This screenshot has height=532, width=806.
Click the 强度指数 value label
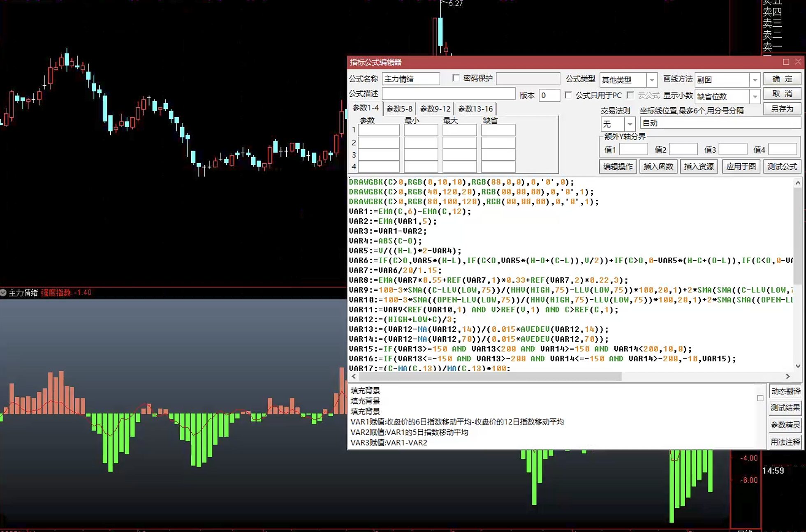[x=66, y=293]
